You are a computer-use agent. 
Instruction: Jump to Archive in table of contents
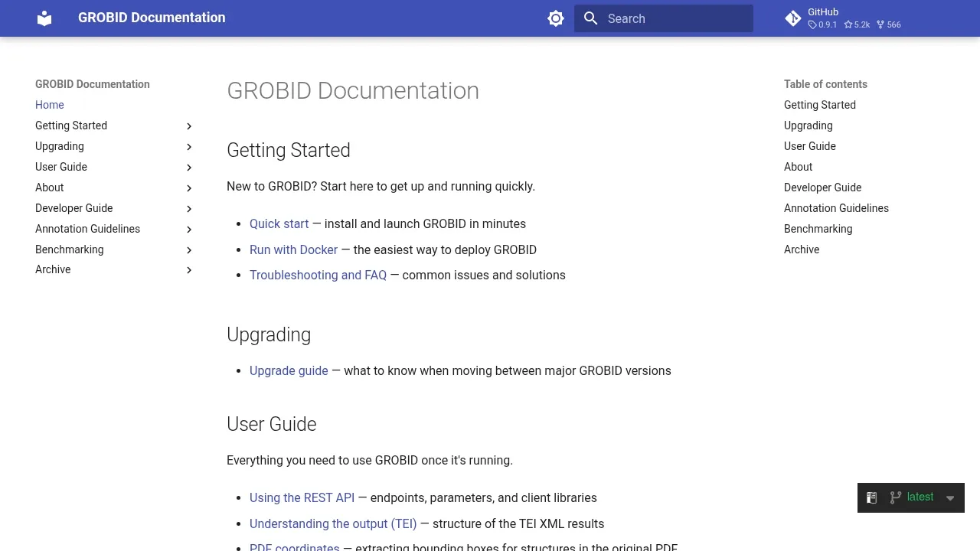pyautogui.click(x=802, y=249)
